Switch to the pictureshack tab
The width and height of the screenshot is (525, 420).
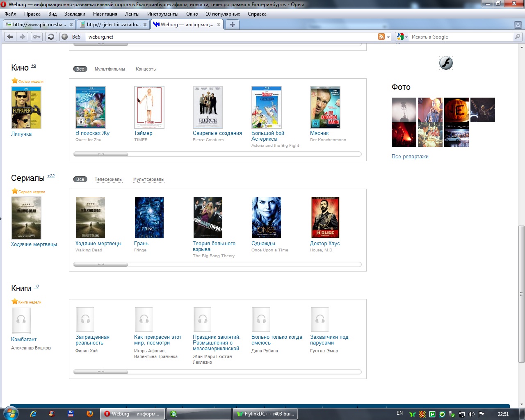coord(39,25)
